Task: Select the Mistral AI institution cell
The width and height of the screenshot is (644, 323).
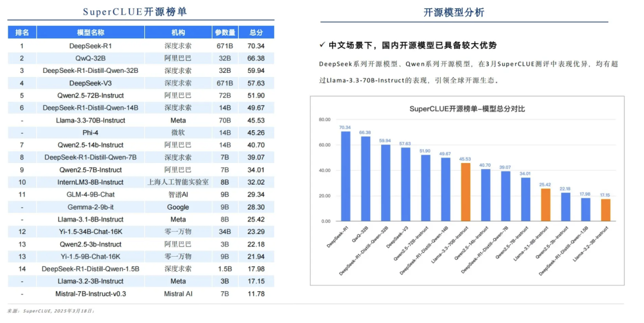Action: (178, 294)
